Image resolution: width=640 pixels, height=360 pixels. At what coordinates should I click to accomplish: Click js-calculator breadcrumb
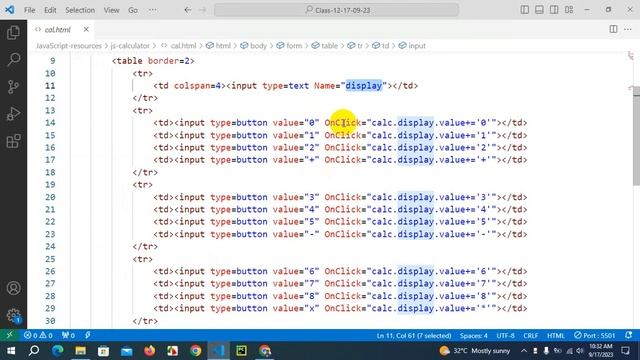[x=130, y=46]
